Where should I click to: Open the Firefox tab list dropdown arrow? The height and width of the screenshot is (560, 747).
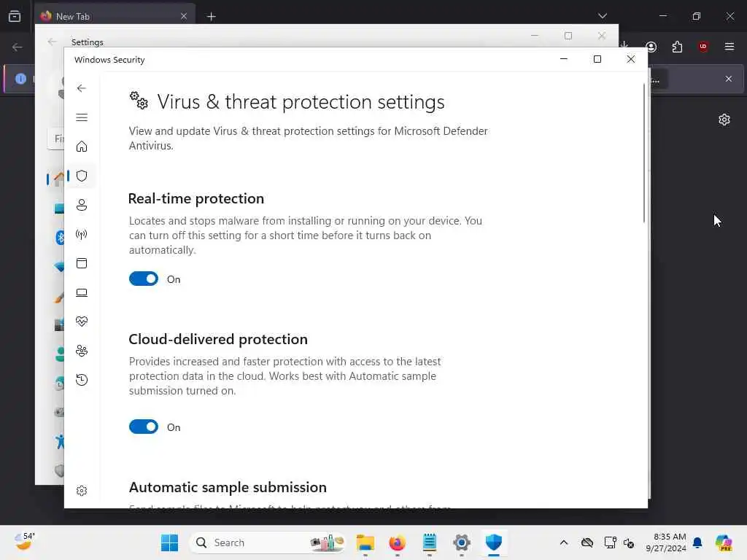click(x=602, y=16)
